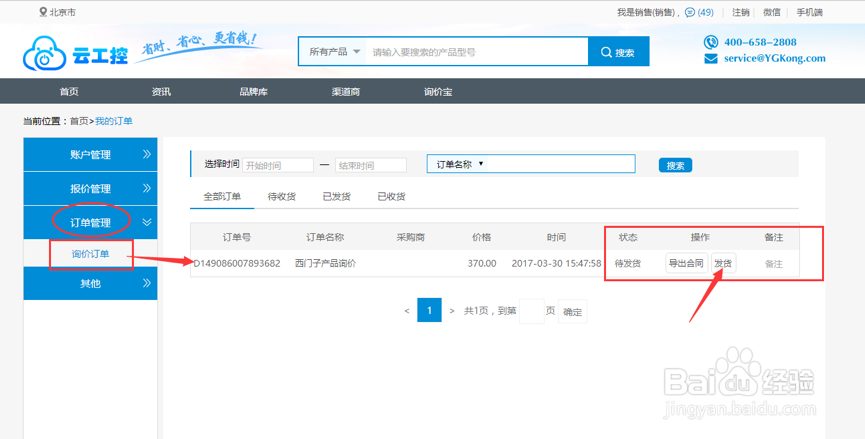Click the order name search text field

point(560,164)
